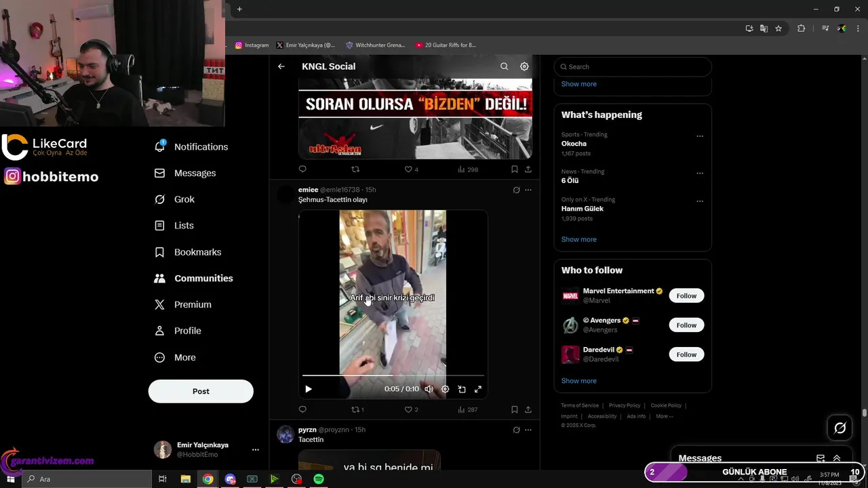The width and height of the screenshot is (868, 488).
Task: Open search in the KNGL Social header
Action: (x=504, y=66)
